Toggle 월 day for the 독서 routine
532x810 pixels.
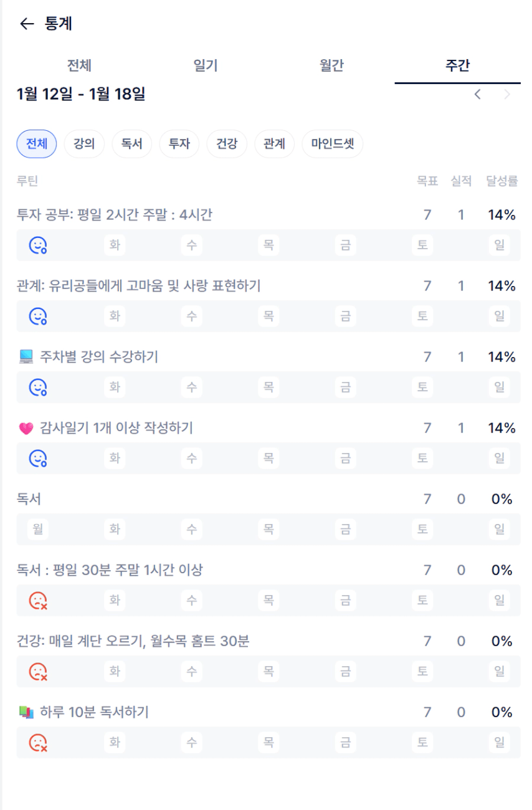point(38,530)
